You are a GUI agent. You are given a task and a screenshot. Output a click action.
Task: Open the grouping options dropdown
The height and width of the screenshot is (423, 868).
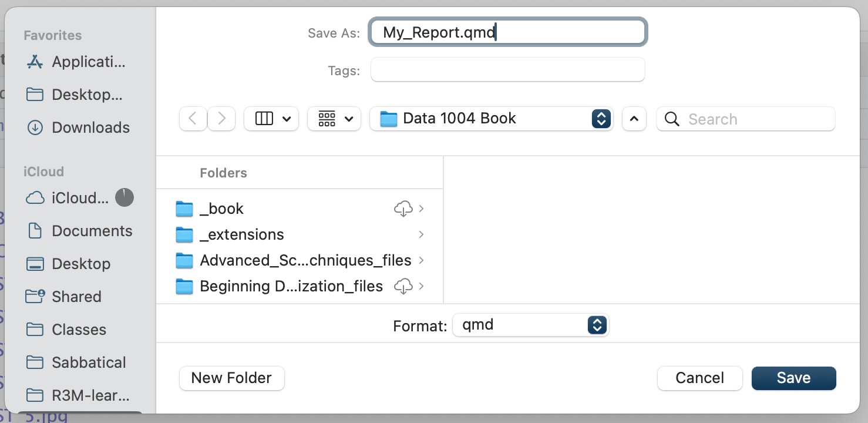334,119
